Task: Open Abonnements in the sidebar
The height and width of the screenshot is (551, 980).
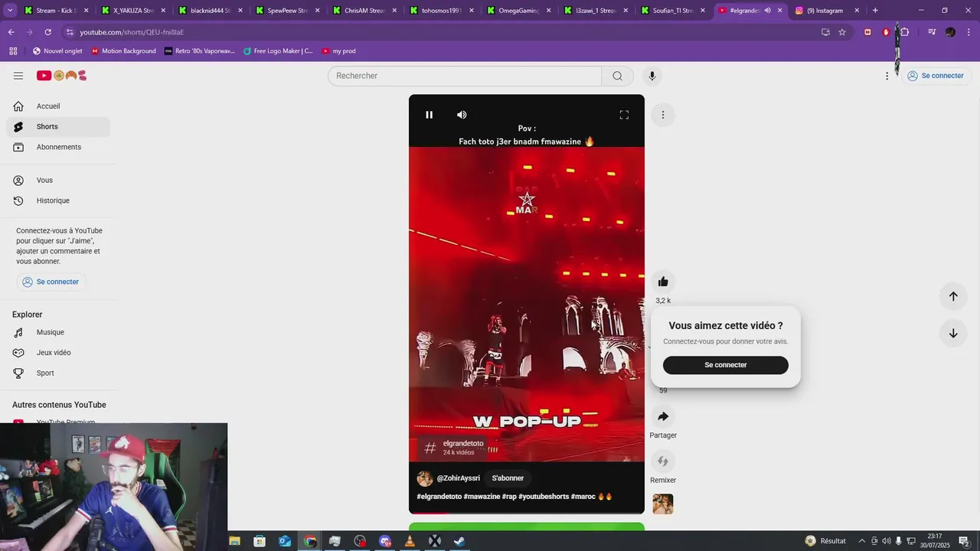Action: tap(58, 147)
